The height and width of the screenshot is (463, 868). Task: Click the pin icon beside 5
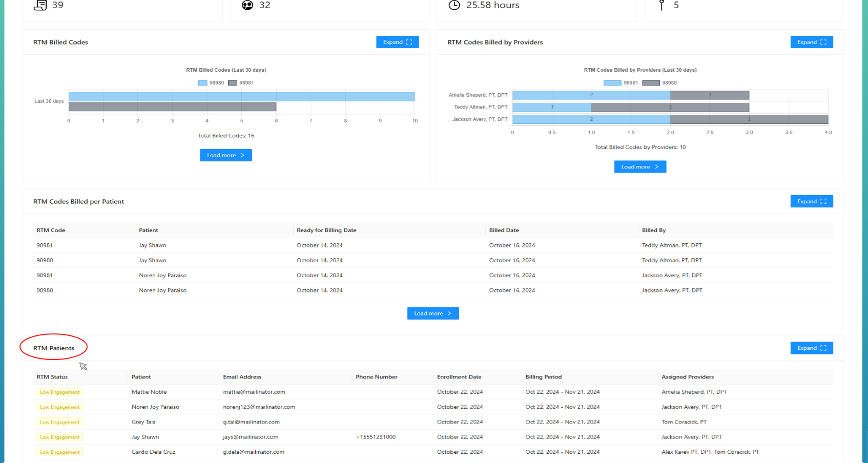pyautogui.click(x=662, y=5)
